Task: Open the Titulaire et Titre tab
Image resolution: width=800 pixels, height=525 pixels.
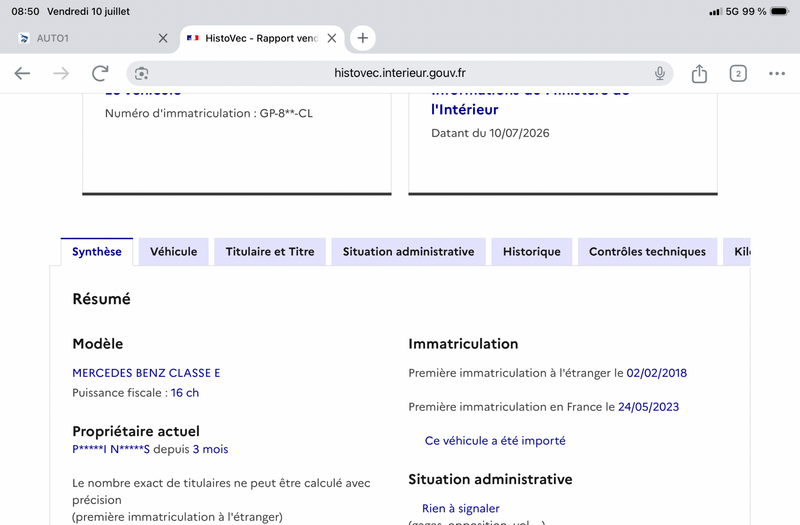Action: (x=270, y=252)
